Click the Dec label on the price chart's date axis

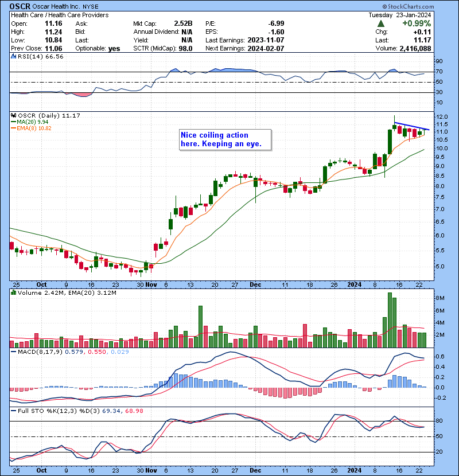[x=255, y=284]
